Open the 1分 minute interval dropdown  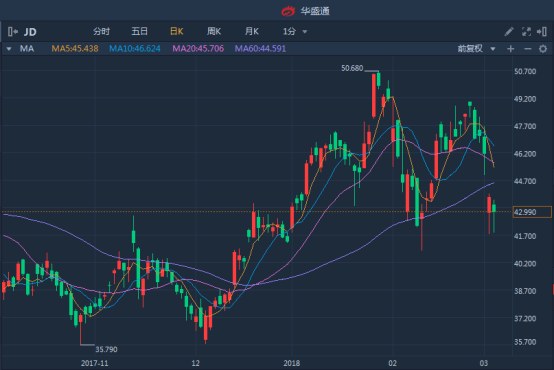295,31
